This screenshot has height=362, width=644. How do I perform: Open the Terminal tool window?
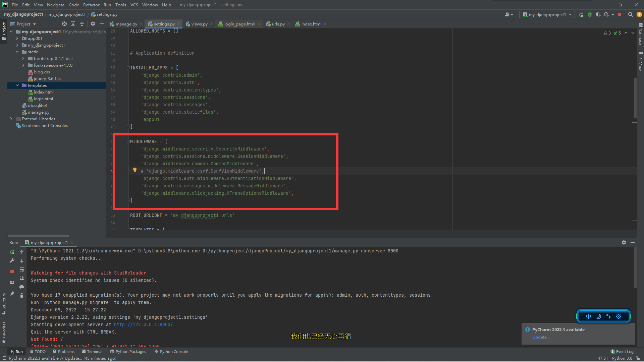pos(92,352)
